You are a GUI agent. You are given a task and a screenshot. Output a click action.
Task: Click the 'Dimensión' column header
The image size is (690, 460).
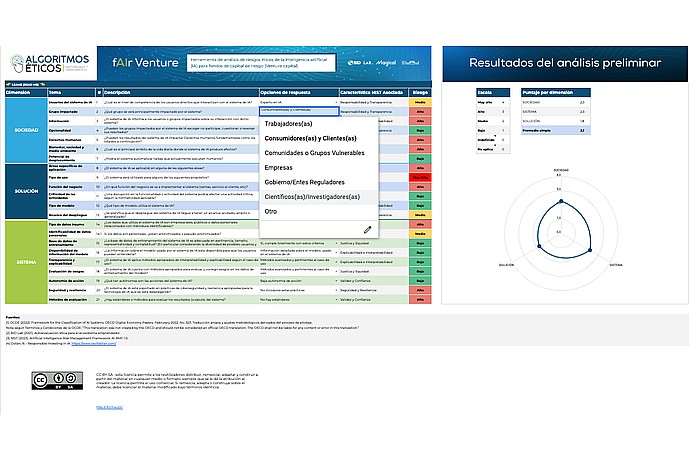click(x=26, y=92)
